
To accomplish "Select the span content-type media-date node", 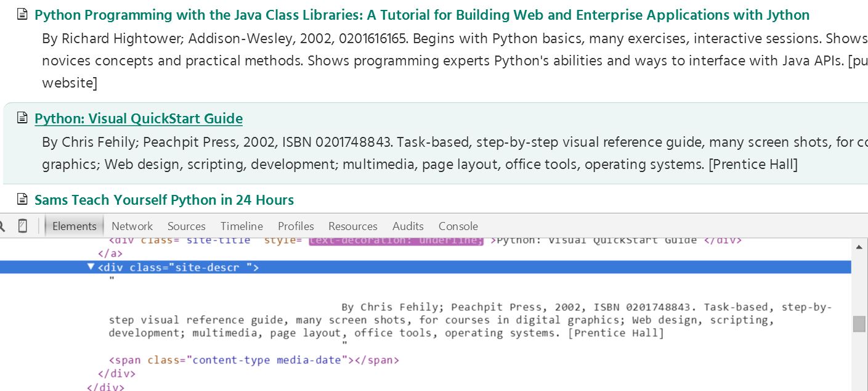I will click(254, 360).
